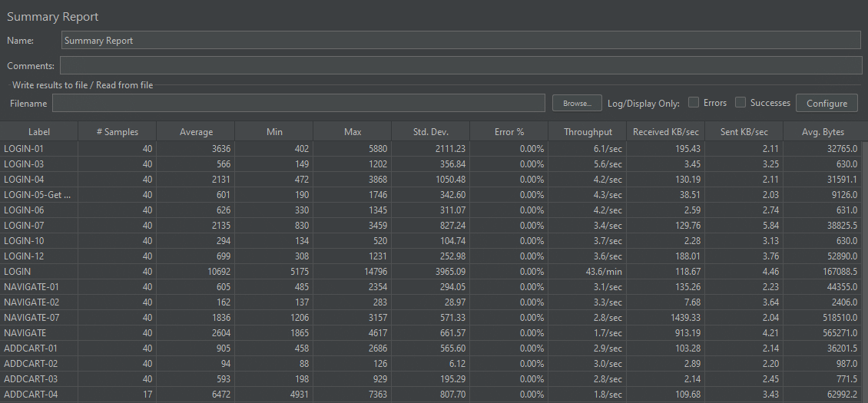Select the LOGIN-06 row label
This screenshot has width=868, height=403.
pos(24,210)
